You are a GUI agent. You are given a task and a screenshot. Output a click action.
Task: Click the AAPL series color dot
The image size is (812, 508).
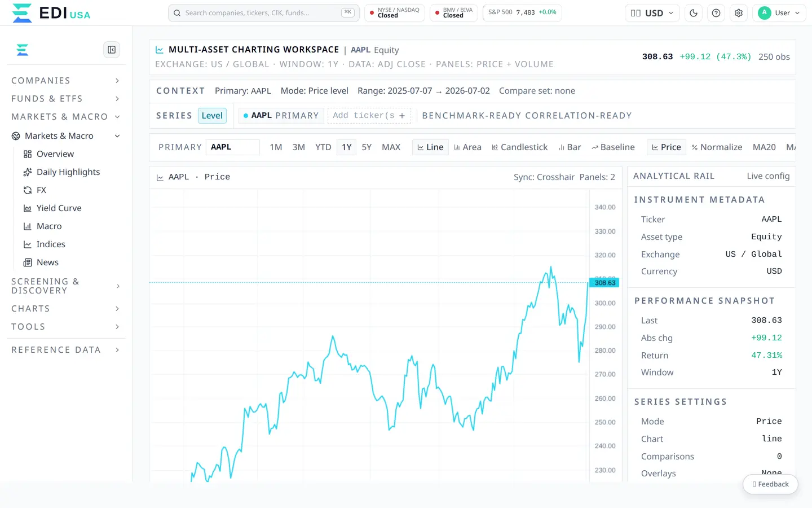tap(246, 116)
